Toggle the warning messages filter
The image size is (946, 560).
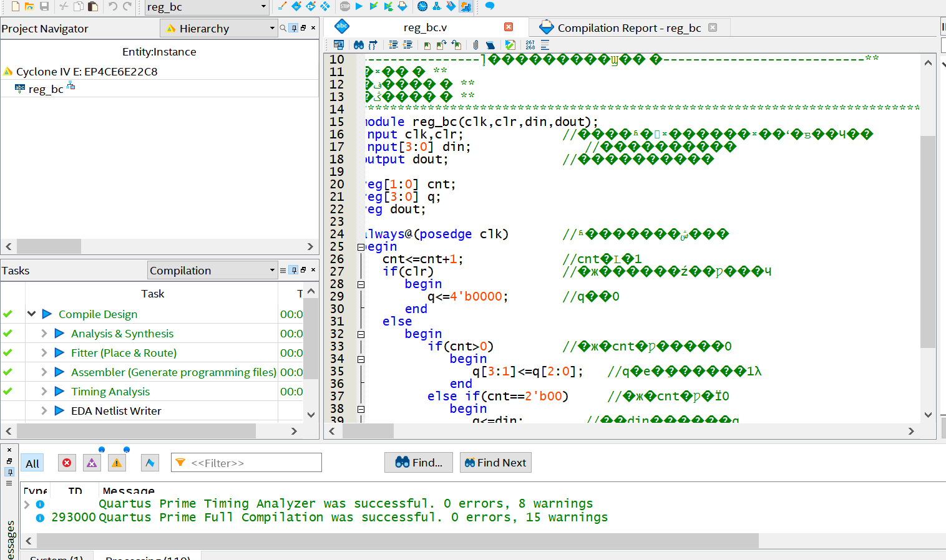click(117, 463)
